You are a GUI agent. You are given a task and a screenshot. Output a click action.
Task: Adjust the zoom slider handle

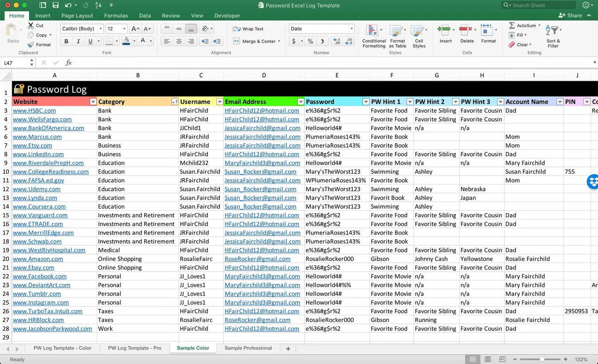(x=542, y=359)
